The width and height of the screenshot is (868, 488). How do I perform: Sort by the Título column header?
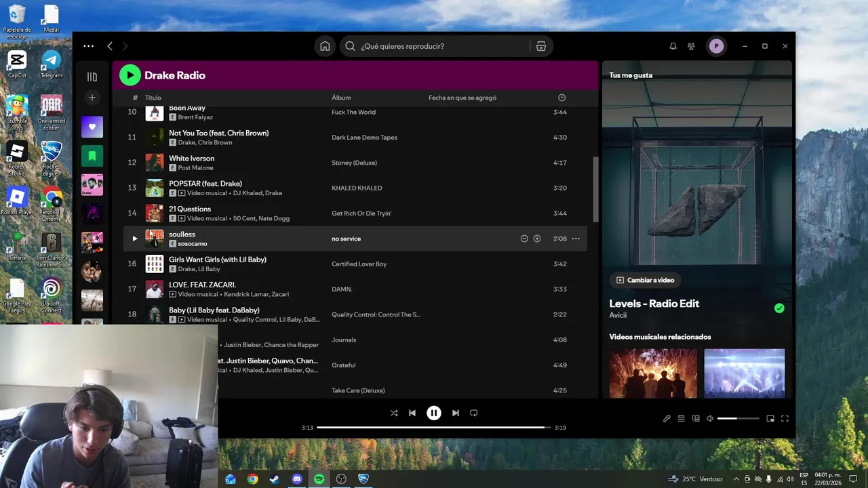tap(153, 98)
